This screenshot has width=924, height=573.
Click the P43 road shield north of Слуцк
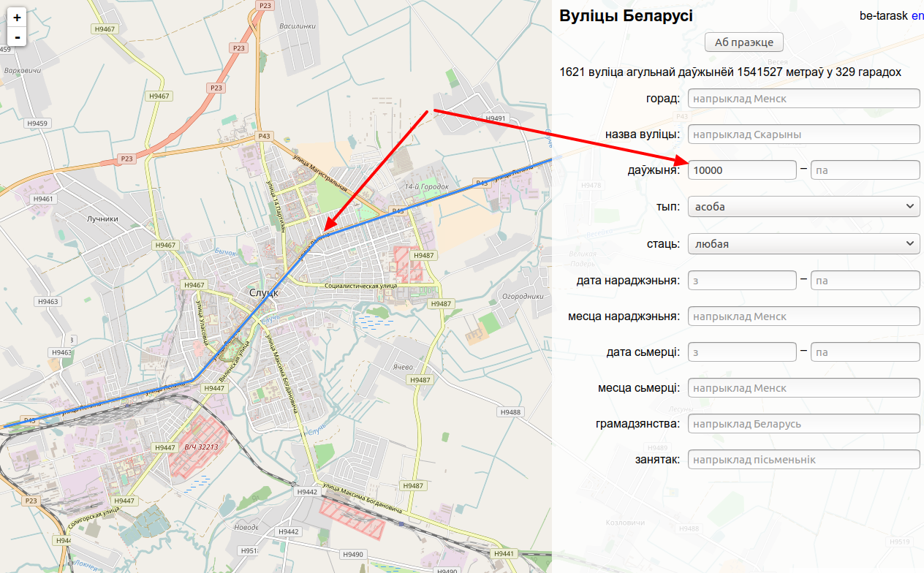coord(264,136)
